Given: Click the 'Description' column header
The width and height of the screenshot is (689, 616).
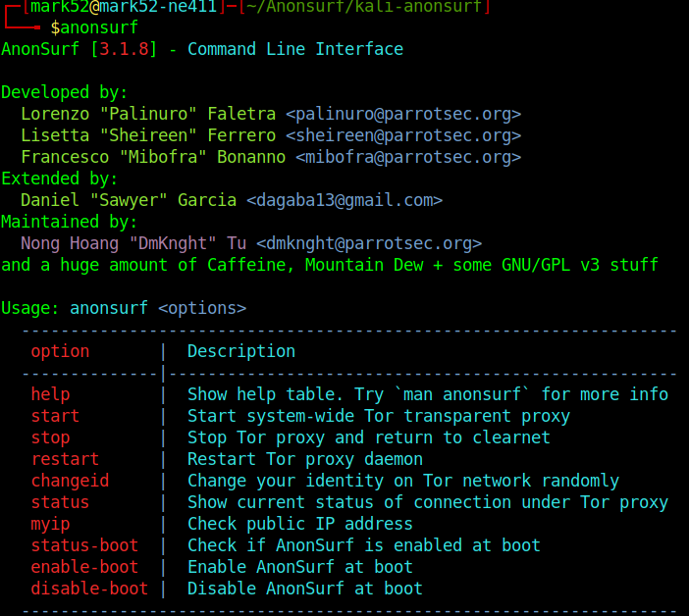Looking at the screenshot, I should point(241,351).
